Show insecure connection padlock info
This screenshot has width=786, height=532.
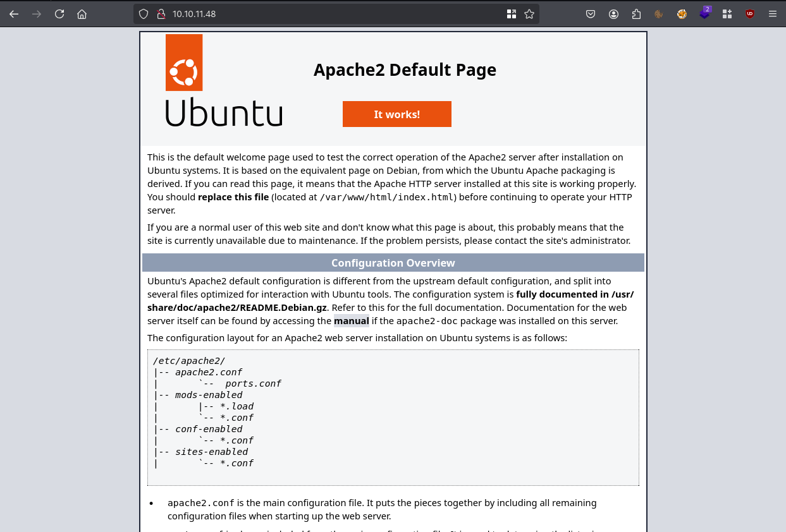[161, 14]
